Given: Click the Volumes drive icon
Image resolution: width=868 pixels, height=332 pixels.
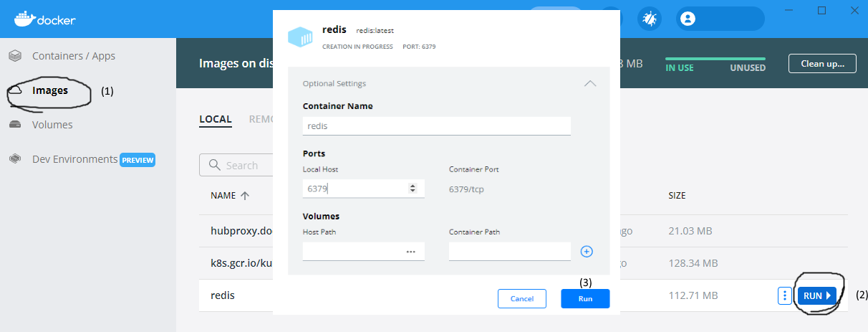Looking at the screenshot, I should pos(14,125).
